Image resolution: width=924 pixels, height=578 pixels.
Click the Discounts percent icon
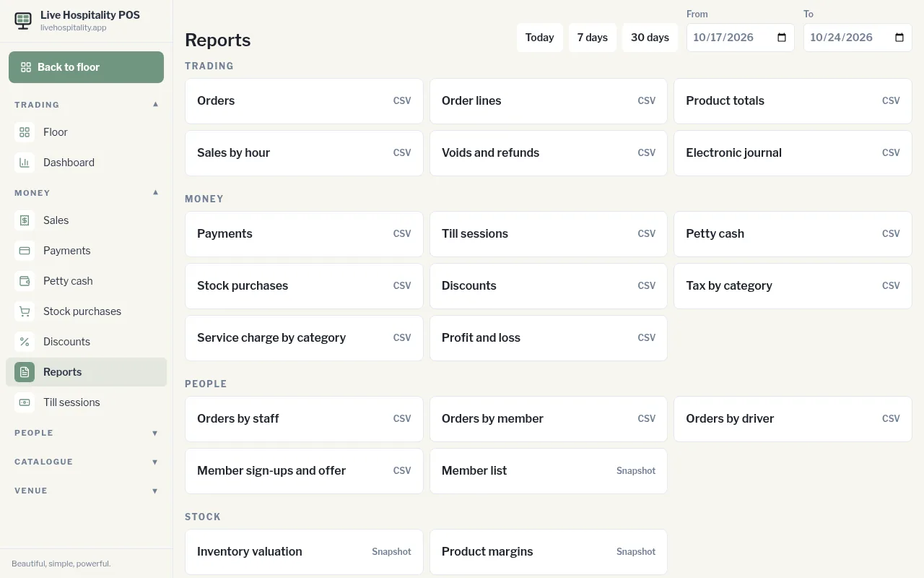click(25, 342)
